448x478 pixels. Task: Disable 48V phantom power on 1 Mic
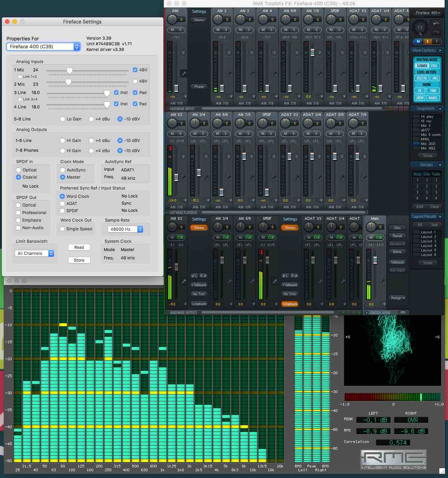(x=135, y=70)
